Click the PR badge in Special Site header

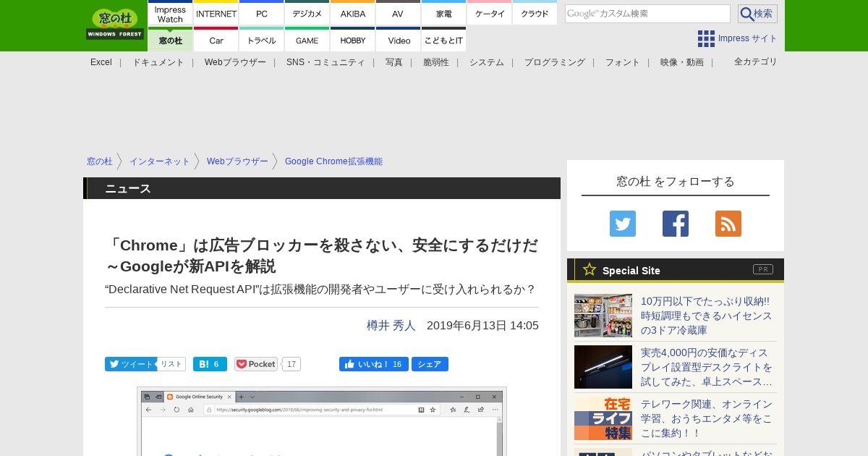(x=762, y=269)
